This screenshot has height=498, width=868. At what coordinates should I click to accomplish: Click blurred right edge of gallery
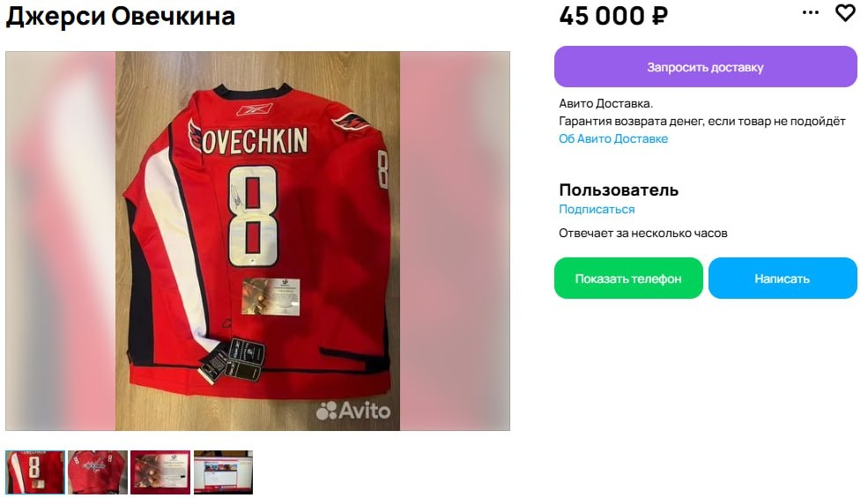coord(455,241)
